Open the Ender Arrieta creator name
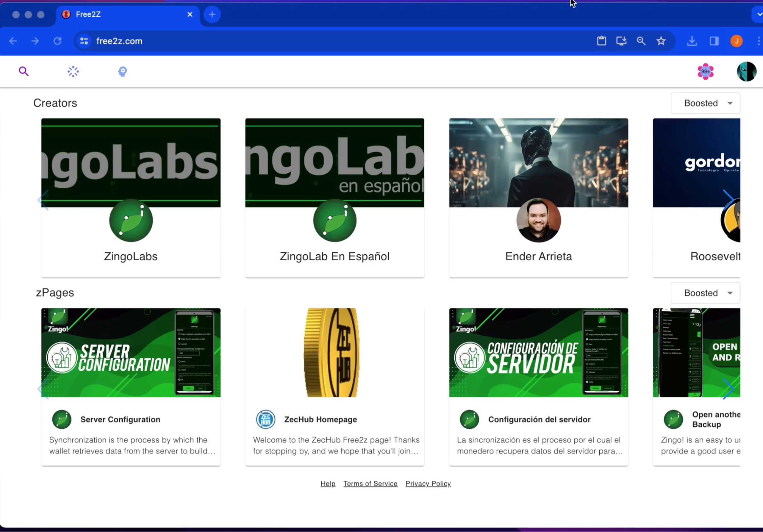The height and width of the screenshot is (532, 763). (x=539, y=256)
